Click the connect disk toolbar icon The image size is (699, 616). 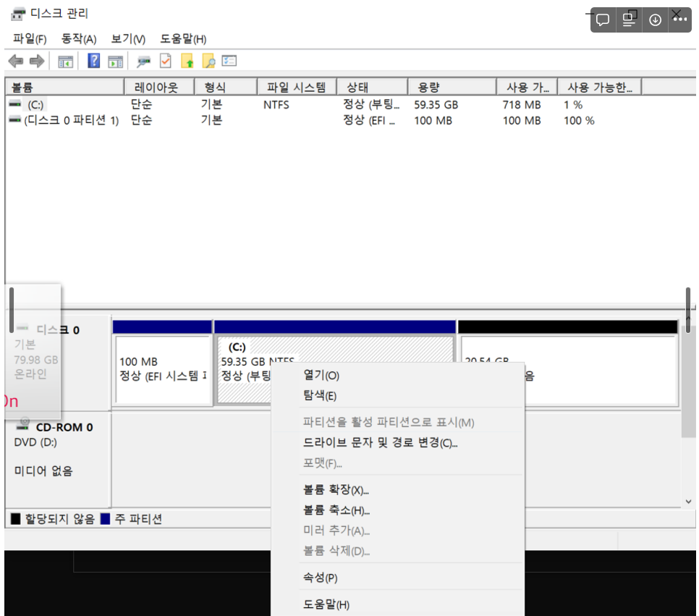click(143, 62)
